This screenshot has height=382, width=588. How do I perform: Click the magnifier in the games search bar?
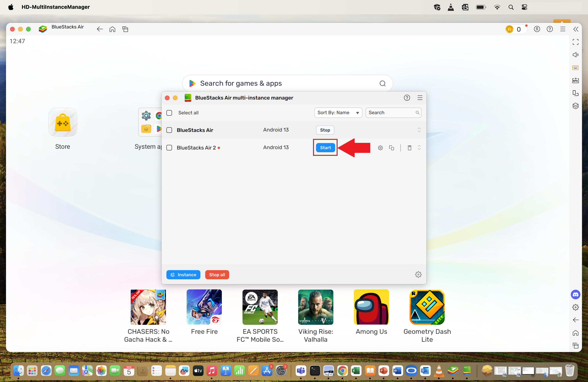tap(382, 83)
